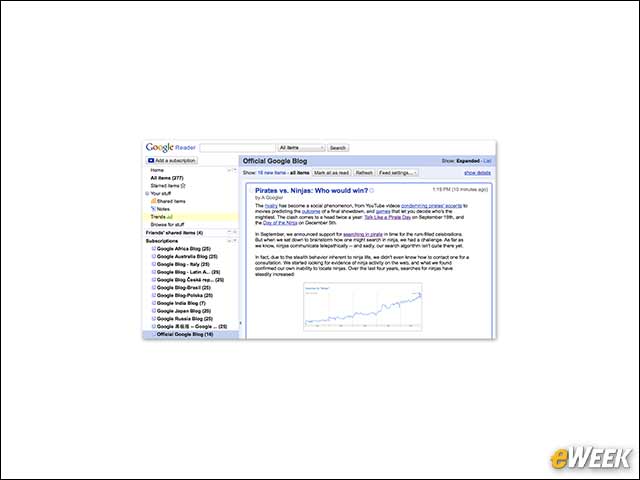Click the star icon beside Starred items

183,186
